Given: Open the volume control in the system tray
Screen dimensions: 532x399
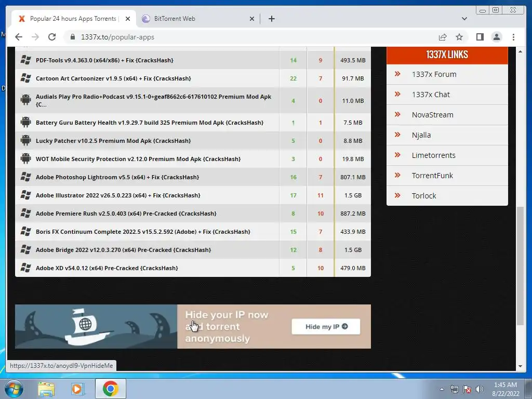Looking at the screenshot, I should (x=480, y=389).
